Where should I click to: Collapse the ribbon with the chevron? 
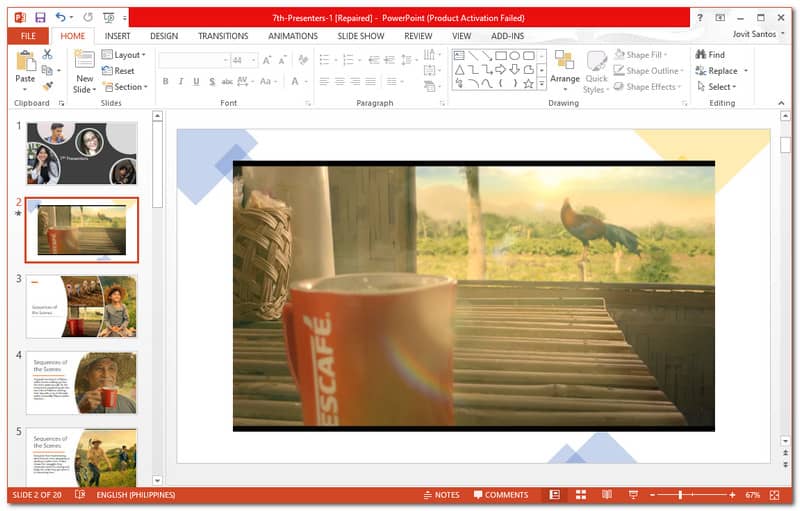(781, 103)
